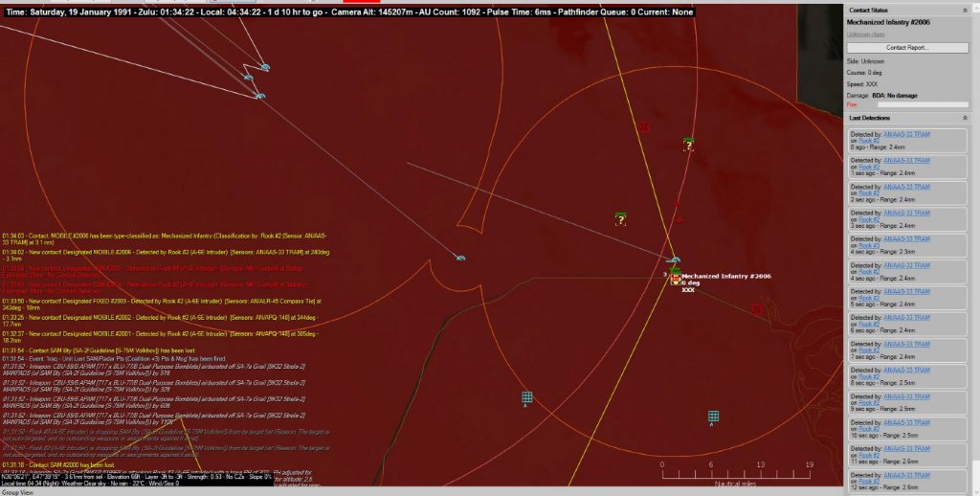Open AN/AAS-33 TRAM link in the 11 sec ago detection
The width and height of the screenshot is (980, 496).
pos(907,448)
